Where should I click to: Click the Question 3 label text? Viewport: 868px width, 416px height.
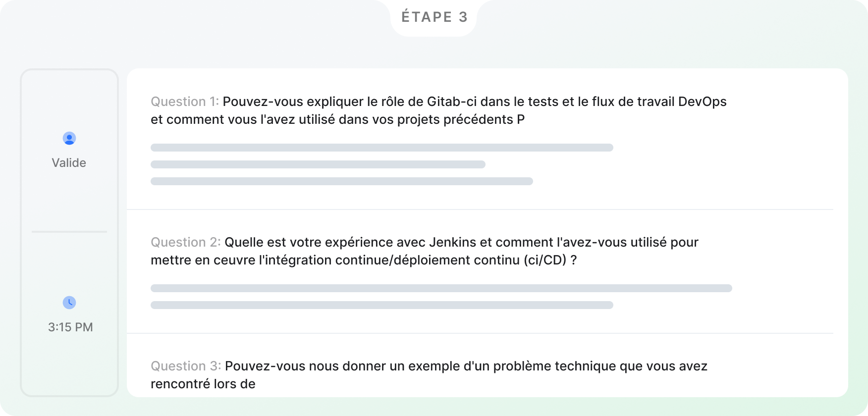(186, 366)
